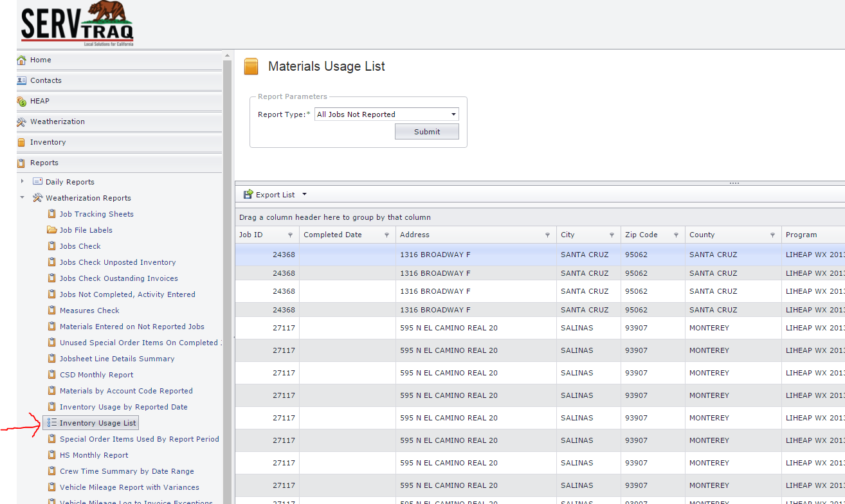845x504 pixels.
Task: Toggle the filter on the Job ID column
Action: (x=290, y=235)
